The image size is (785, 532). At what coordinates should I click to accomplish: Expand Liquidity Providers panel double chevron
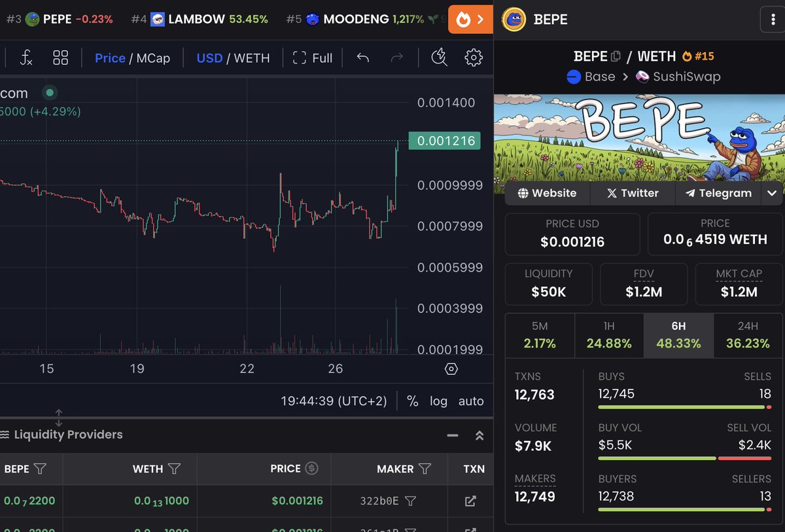pos(479,435)
